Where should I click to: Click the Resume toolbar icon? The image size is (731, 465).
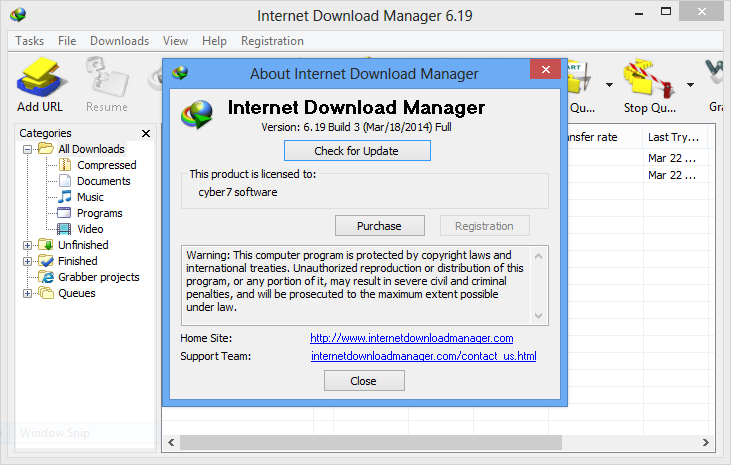tap(107, 77)
